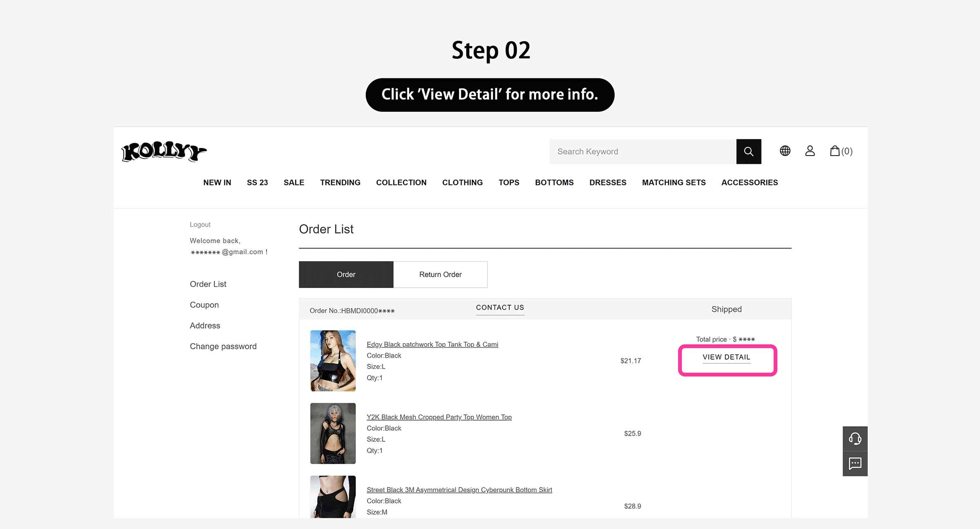Click the user account icon
Viewport: 980px width, 529px height.
810,151
